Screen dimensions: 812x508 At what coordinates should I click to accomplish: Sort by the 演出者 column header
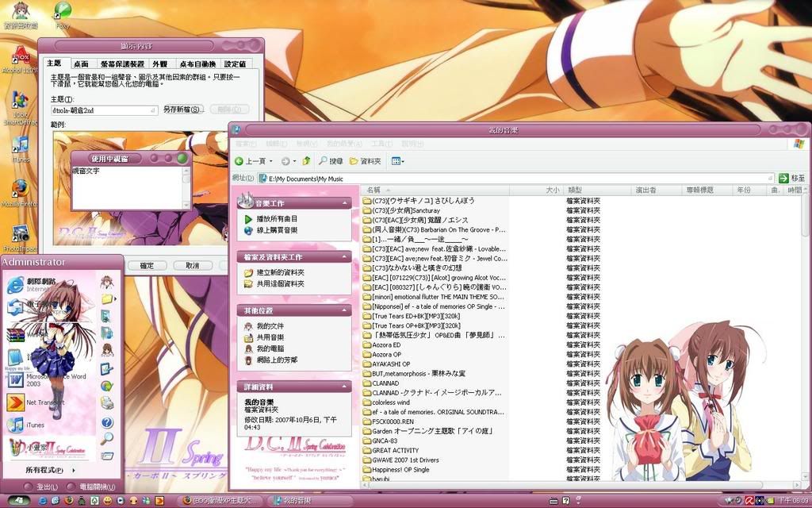click(x=657, y=190)
